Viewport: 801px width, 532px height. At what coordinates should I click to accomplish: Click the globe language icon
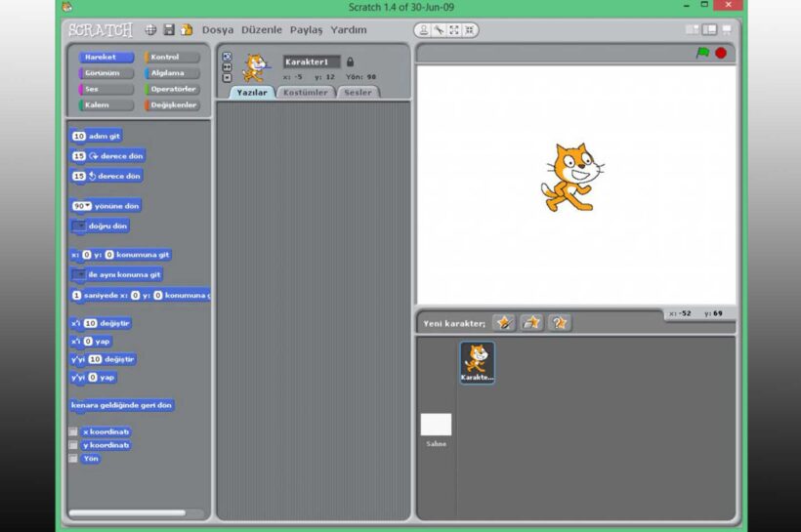150,29
